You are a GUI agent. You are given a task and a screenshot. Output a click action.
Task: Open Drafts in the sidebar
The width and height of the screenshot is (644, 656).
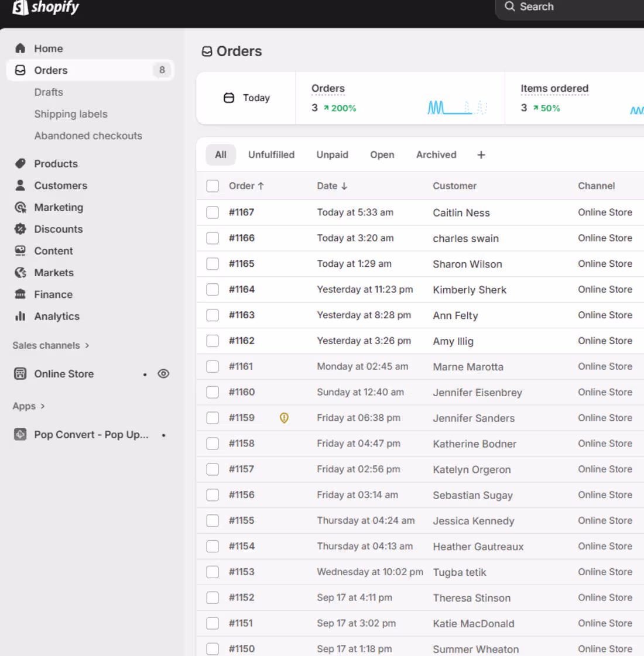49,92
